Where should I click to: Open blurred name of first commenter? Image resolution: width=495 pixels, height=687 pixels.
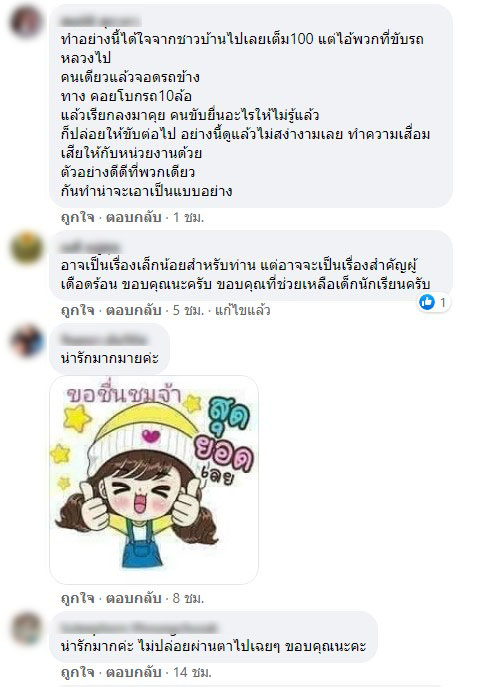coord(99,21)
